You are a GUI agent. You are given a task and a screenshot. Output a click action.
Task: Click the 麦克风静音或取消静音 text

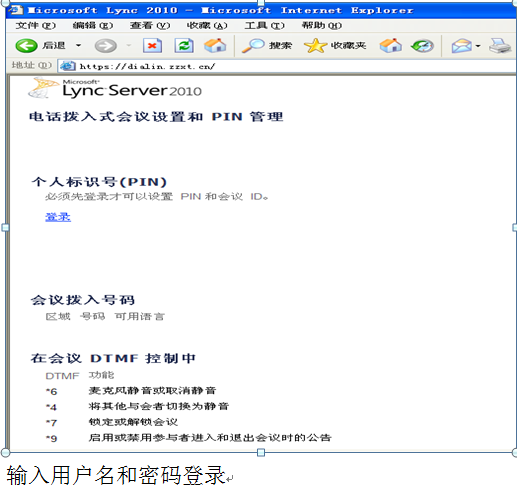point(152,390)
